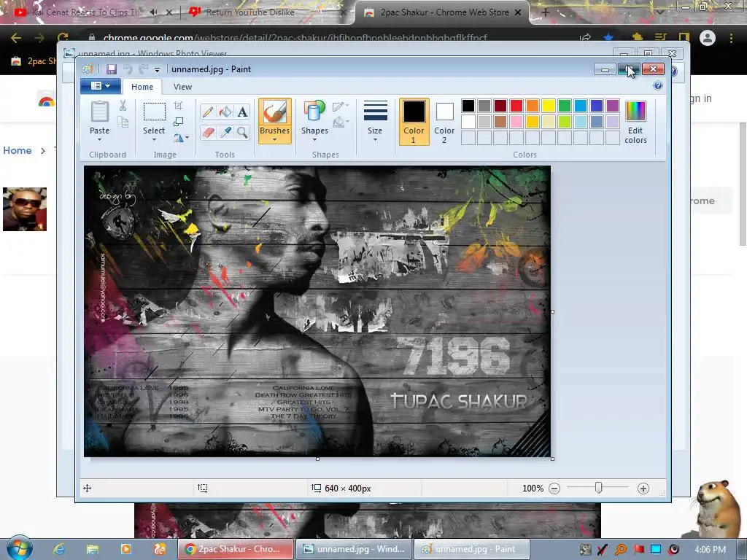
Task: Click the Edit colors rainbow icon
Action: point(635,112)
